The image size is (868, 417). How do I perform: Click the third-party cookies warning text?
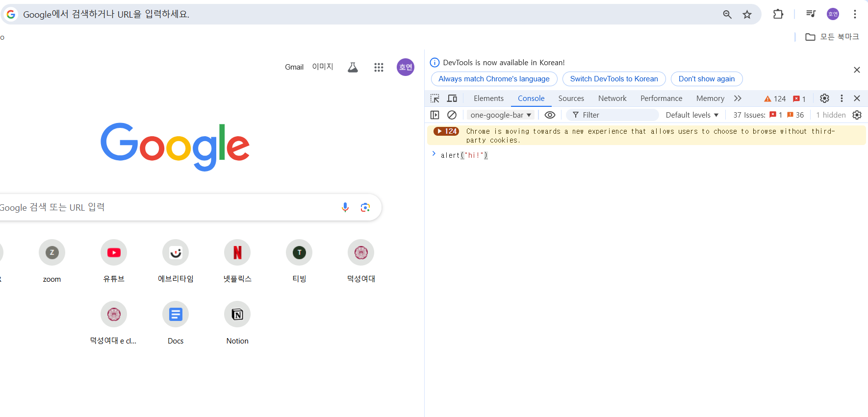pyautogui.click(x=650, y=136)
